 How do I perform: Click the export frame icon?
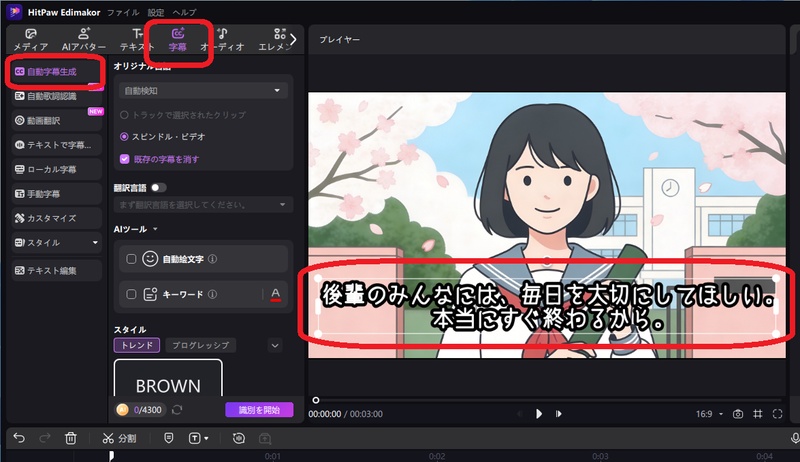click(x=265, y=438)
